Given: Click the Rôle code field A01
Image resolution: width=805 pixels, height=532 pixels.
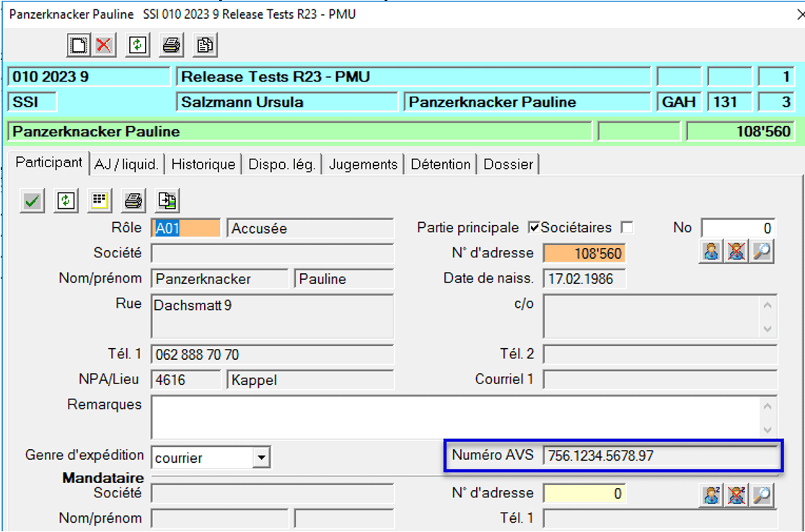Looking at the screenshot, I should click(x=186, y=228).
